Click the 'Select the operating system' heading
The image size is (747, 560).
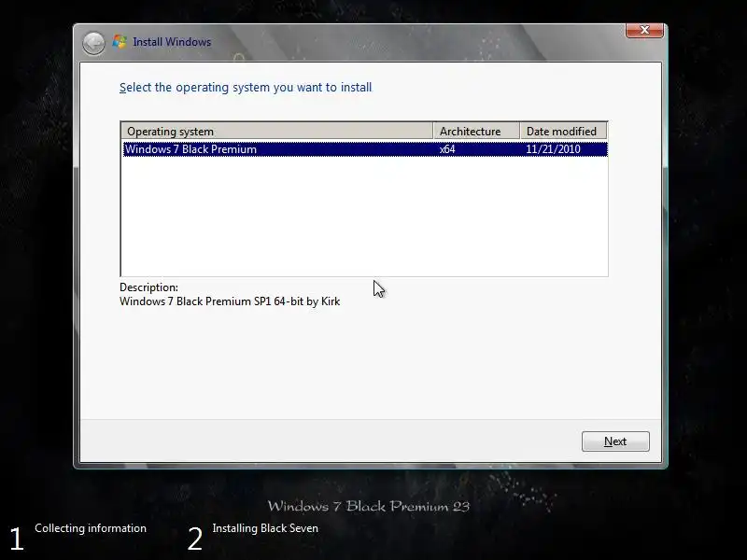coord(246,88)
